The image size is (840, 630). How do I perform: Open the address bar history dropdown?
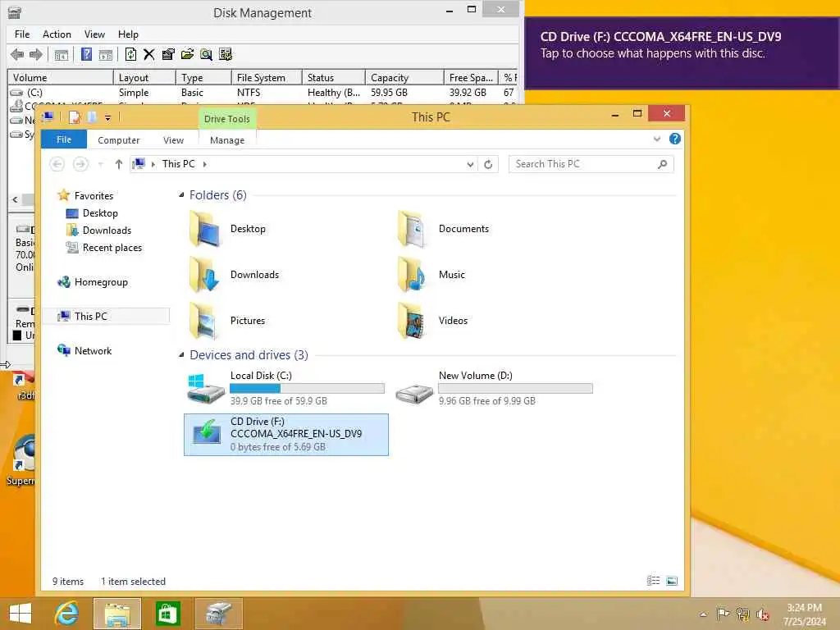coord(470,164)
